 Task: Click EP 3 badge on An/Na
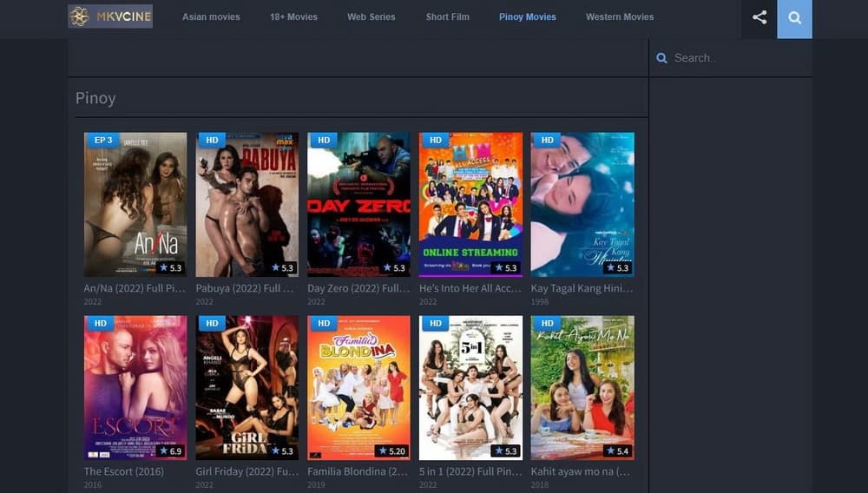coord(102,140)
